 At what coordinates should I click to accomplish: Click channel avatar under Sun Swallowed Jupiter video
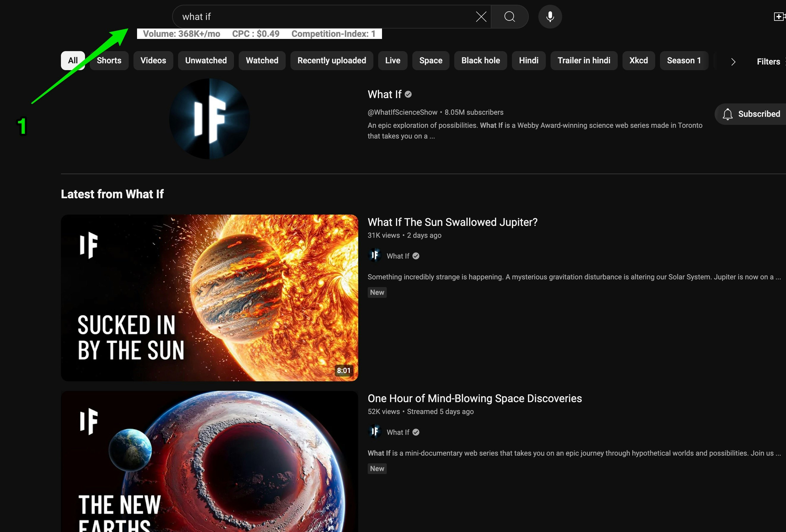point(375,255)
